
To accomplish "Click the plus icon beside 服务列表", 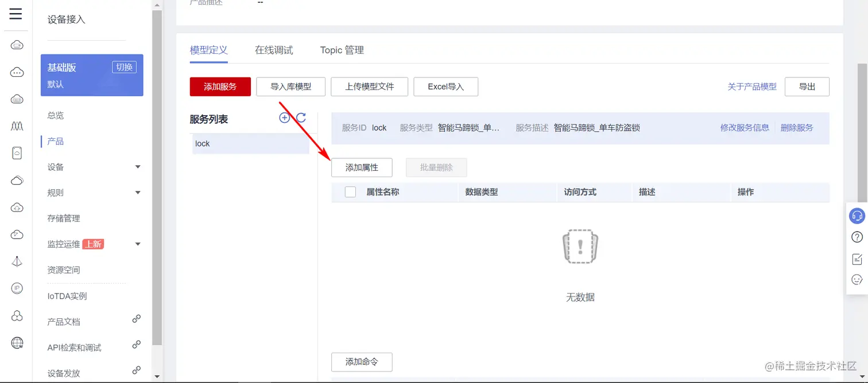I will [284, 118].
